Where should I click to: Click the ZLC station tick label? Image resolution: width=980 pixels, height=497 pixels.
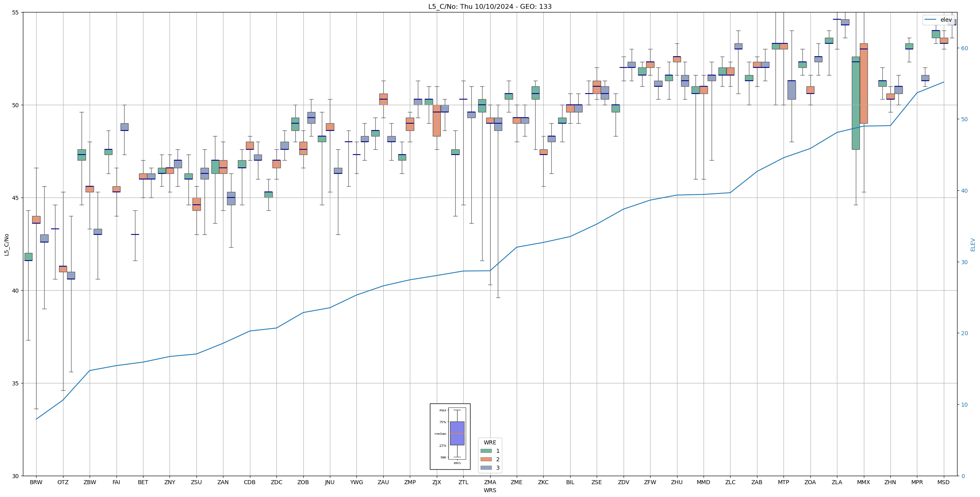click(x=730, y=482)
